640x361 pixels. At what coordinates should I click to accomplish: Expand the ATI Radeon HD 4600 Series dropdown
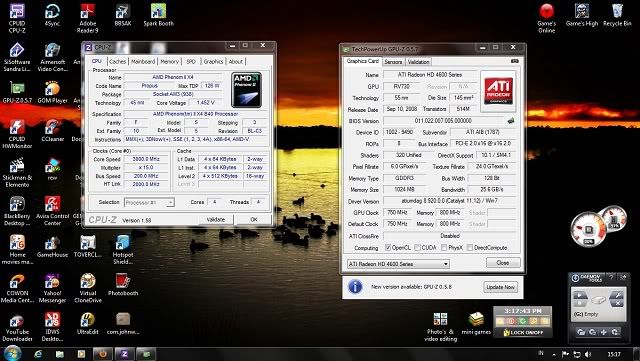[x=446, y=264]
